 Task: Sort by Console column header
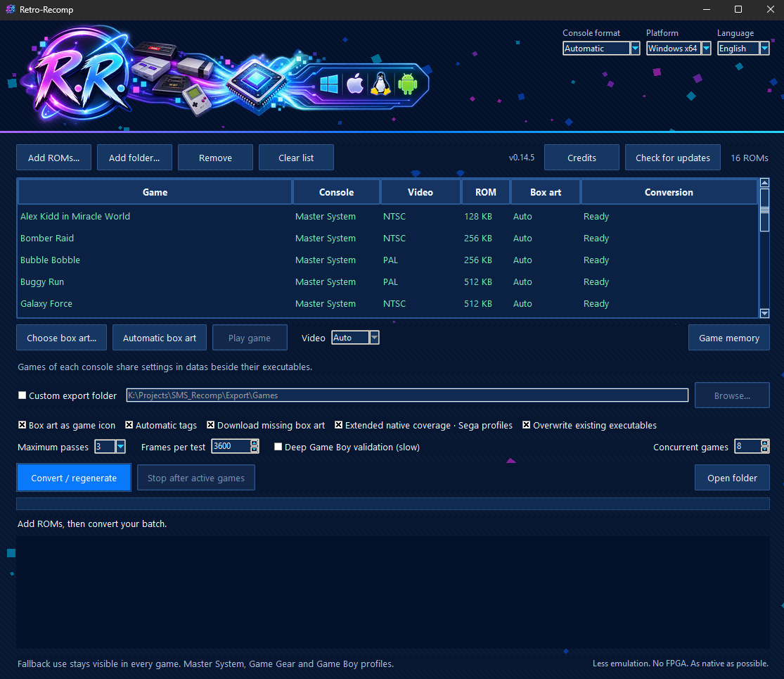(x=337, y=192)
